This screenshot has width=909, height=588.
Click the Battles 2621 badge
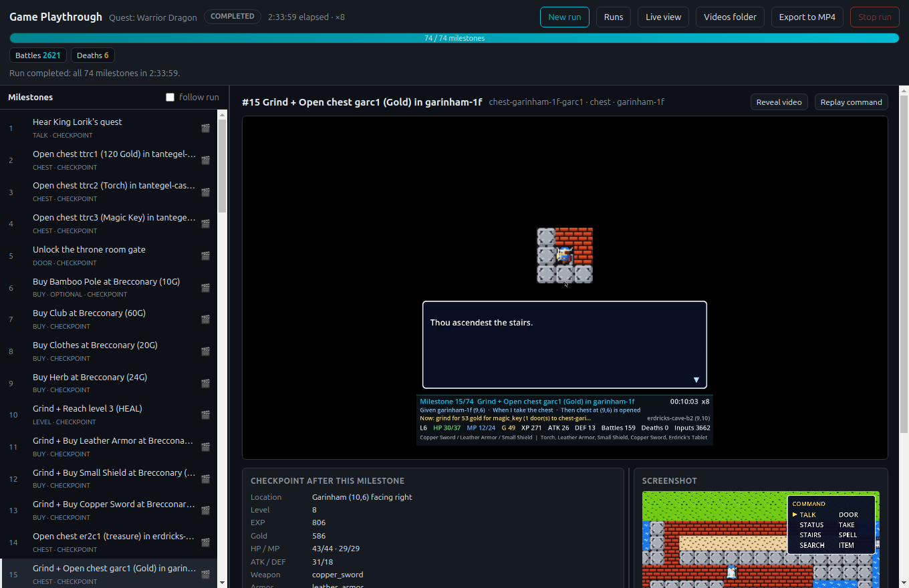point(38,55)
